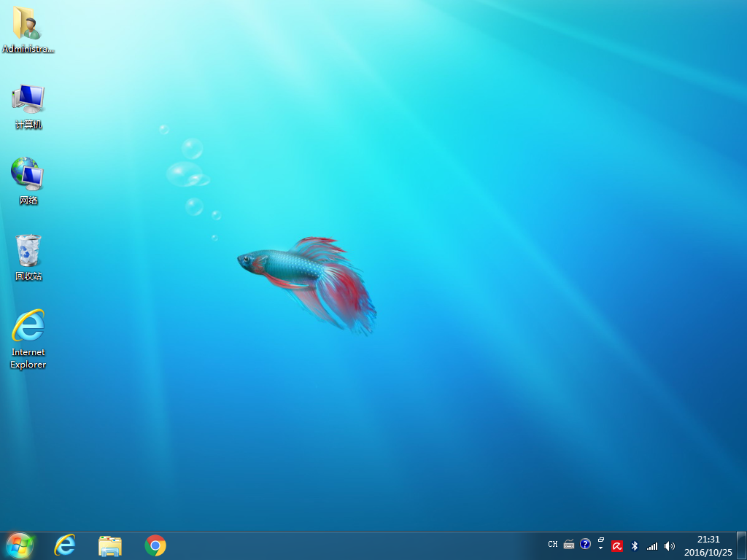Select the 网络 desktop icon
This screenshot has width=747, height=560.
coord(28,181)
